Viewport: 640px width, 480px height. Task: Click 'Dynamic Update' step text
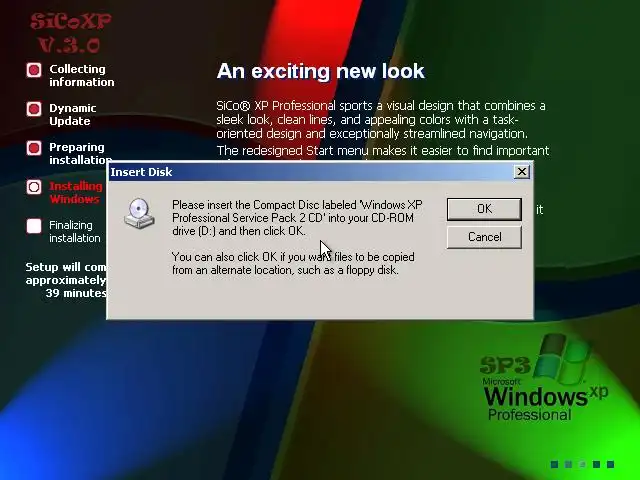click(x=73, y=115)
